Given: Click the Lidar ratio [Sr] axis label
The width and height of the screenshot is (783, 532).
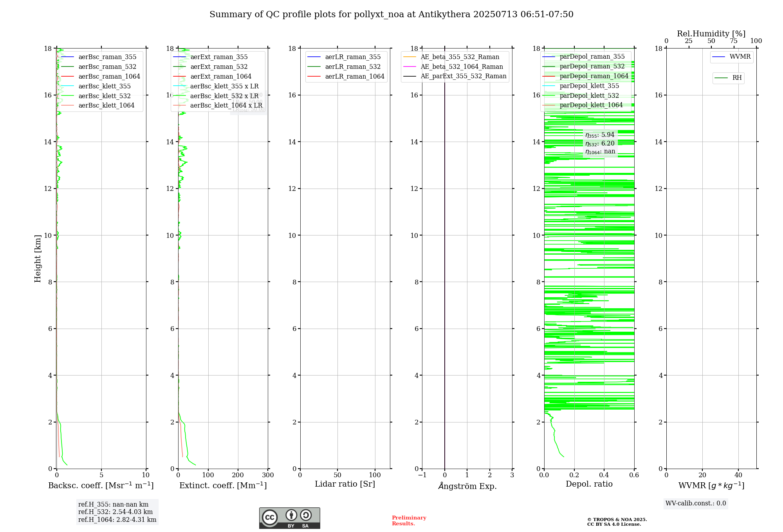Looking at the screenshot, I should coord(345,484).
